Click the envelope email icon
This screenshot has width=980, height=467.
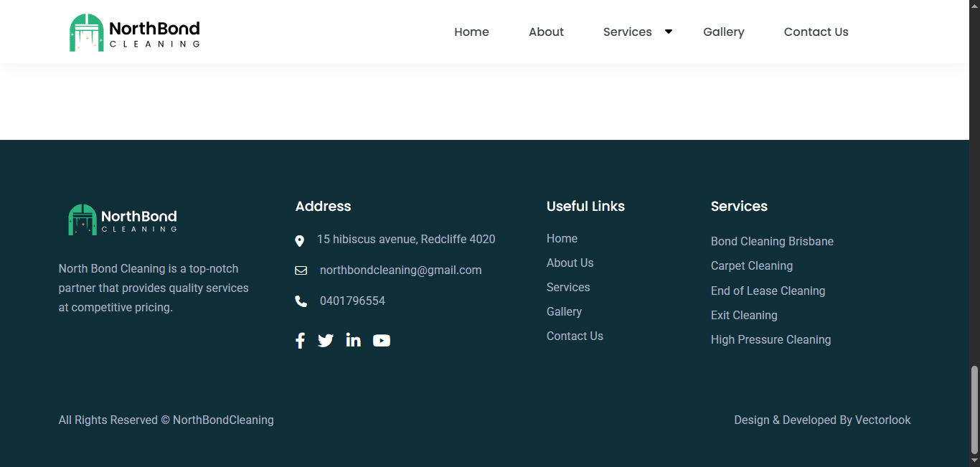point(301,270)
